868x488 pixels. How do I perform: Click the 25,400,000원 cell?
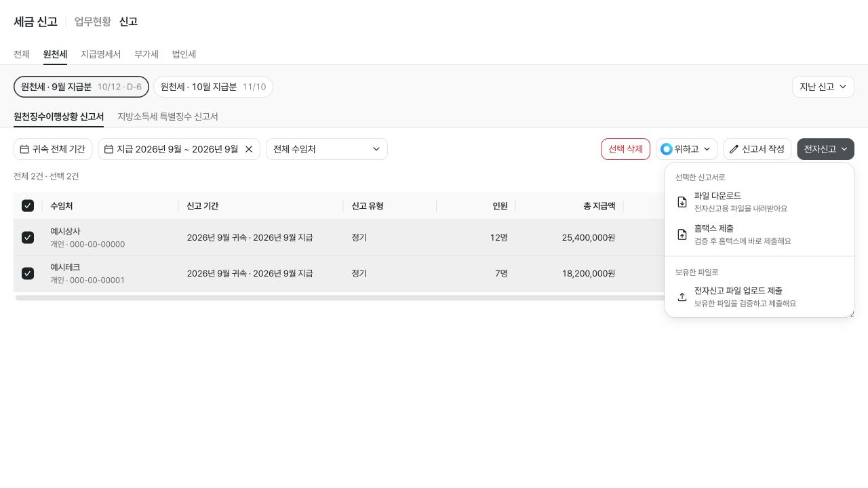[x=589, y=237]
